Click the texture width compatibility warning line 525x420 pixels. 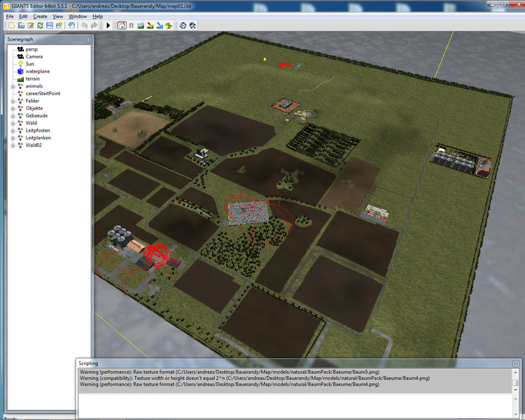click(x=255, y=378)
